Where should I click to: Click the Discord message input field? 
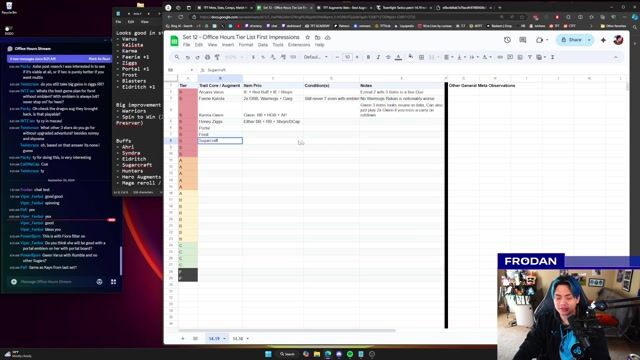click(x=55, y=282)
